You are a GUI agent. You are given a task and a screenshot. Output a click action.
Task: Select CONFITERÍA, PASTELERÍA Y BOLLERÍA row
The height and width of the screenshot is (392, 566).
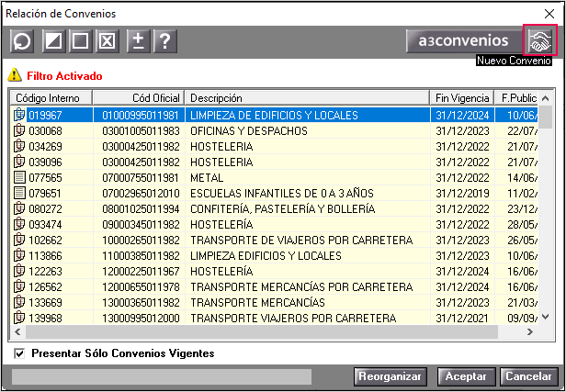275,208
